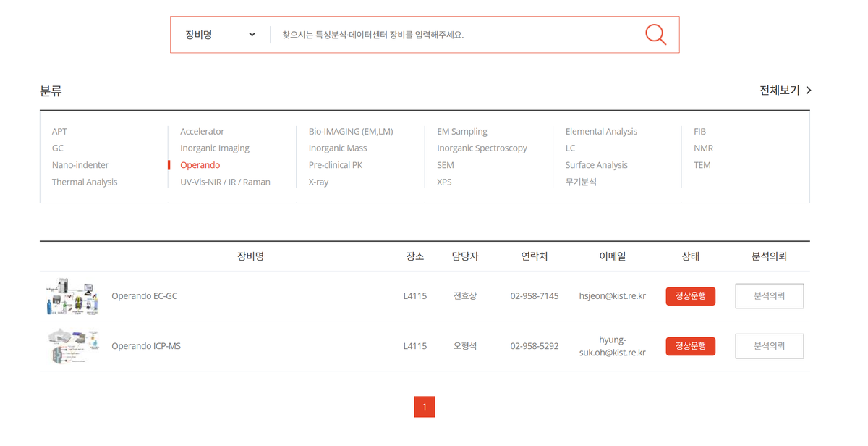Choose the Inorganic Spectroscopy category
Screen dimensions: 868x446
pos(482,148)
